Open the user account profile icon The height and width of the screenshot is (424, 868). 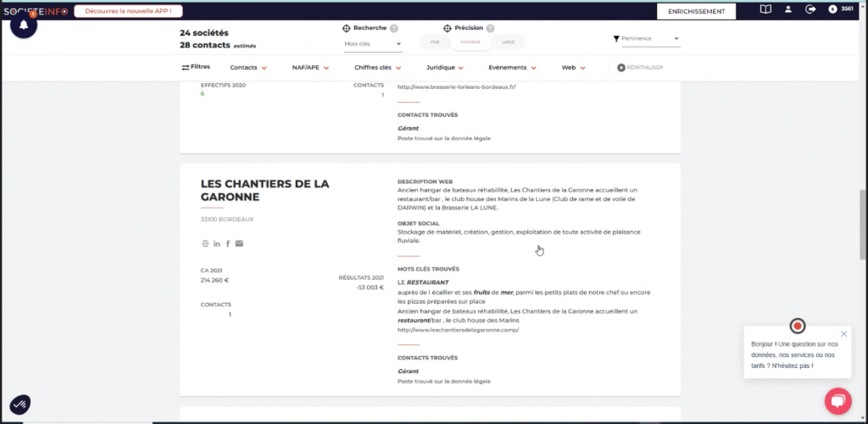[787, 10]
